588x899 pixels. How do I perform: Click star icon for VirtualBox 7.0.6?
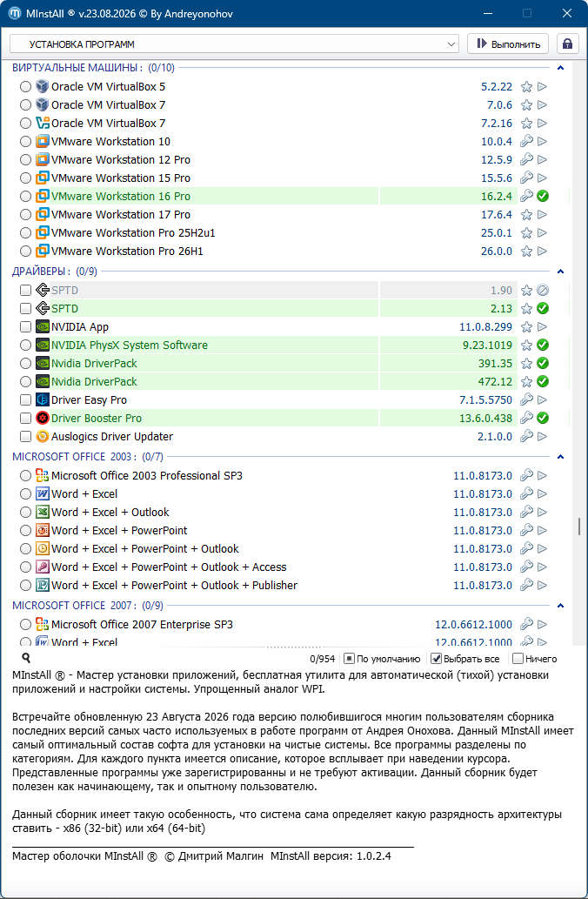526,105
